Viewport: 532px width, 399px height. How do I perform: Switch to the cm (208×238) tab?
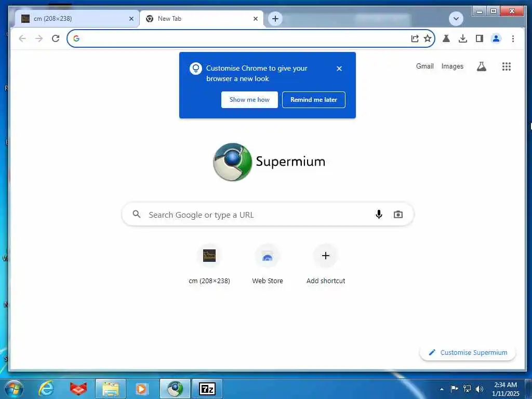point(76,19)
